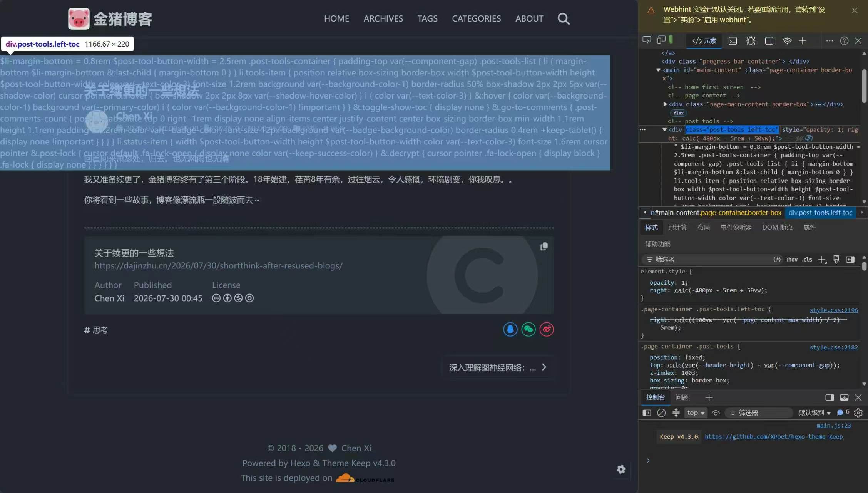Open the Network tool wifi icon
This screenshot has width=868, height=493.
[x=787, y=41]
